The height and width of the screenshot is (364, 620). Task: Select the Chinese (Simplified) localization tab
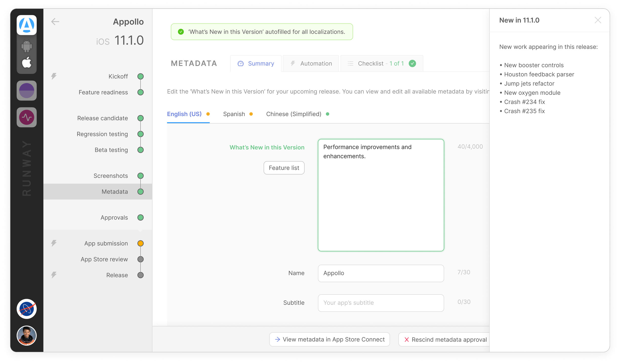click(x=294, y=114)
